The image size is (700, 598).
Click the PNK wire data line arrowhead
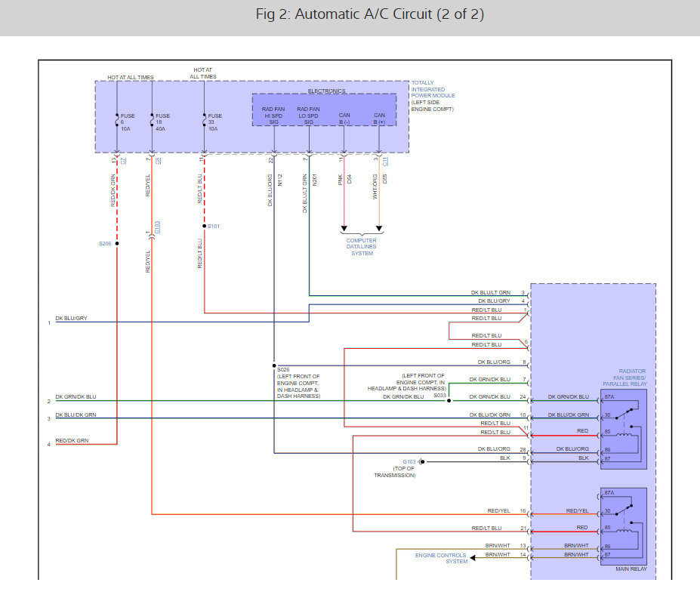(344, 229)
